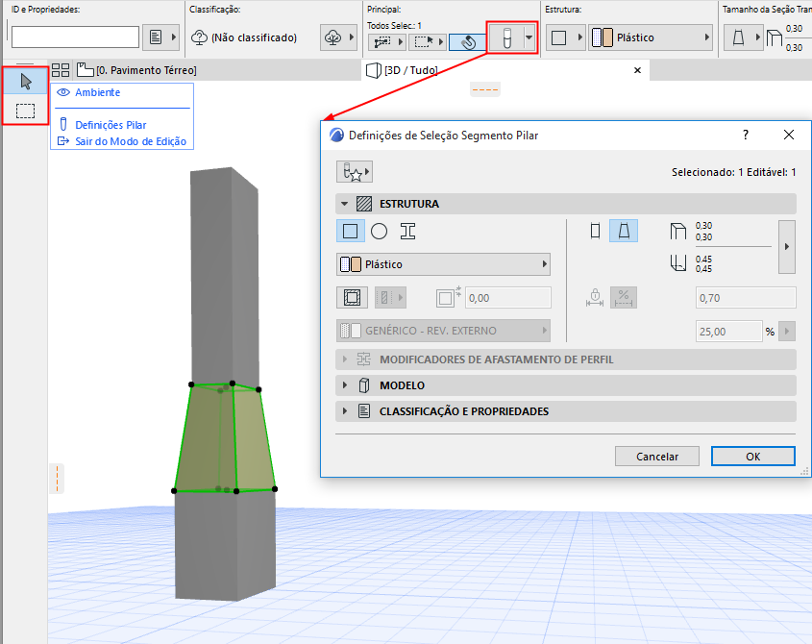The height and width of the screenshot is (644, 812).
Task: Click the selected tapered column segment
Action: [224, 438]
